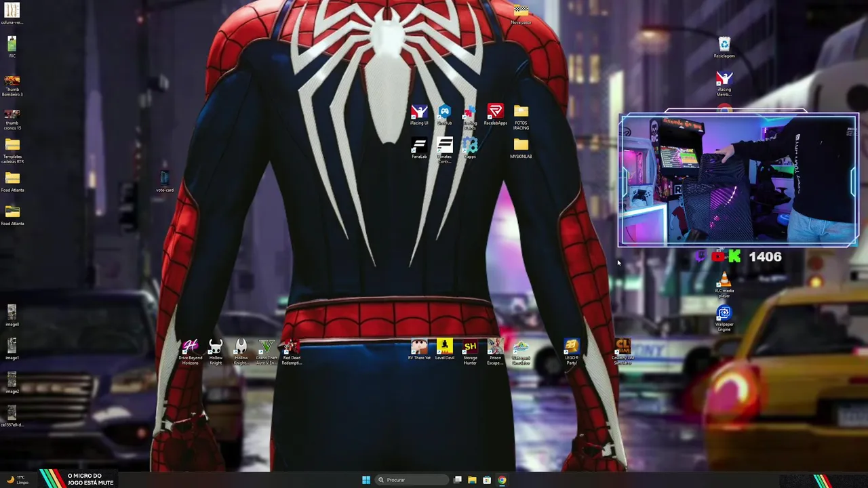The width and height of the screenshot is (868, 488).
Task: Open the Windows Start button
Action: point(366,480)
